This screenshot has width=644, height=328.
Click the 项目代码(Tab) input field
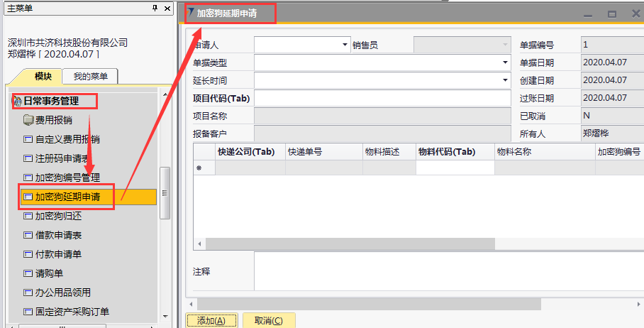click(382, 98)
